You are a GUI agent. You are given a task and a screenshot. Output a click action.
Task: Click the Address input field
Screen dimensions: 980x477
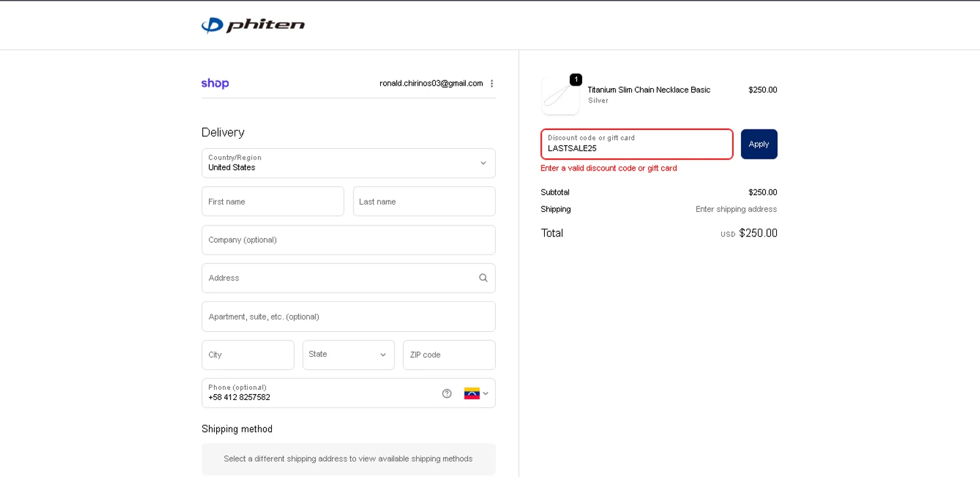click(348, 278)
